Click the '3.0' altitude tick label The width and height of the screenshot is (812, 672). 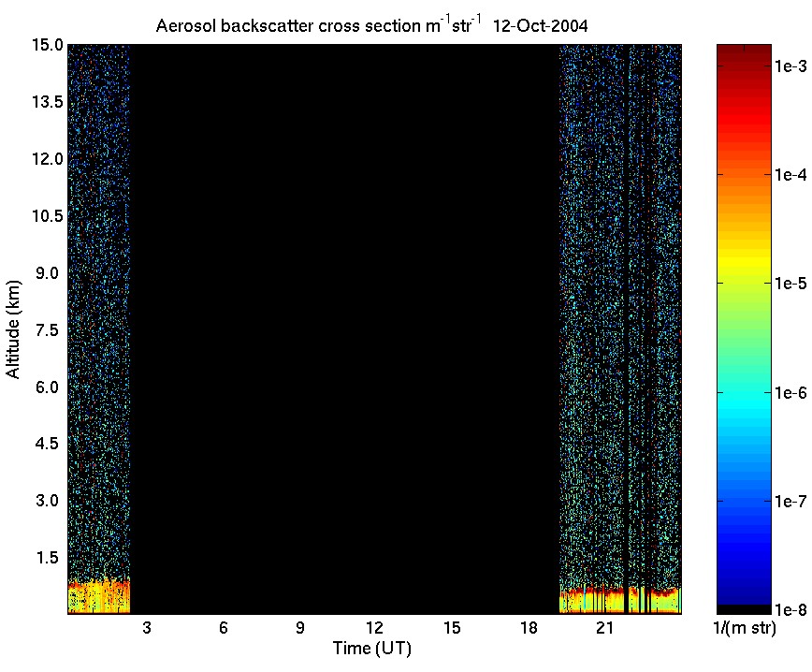[x=48, y=501]
